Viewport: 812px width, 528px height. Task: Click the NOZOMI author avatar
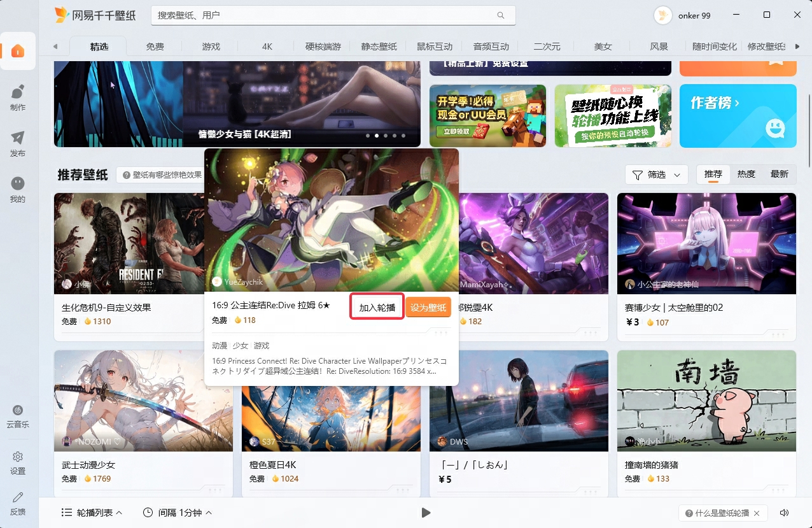pos(67,441)
